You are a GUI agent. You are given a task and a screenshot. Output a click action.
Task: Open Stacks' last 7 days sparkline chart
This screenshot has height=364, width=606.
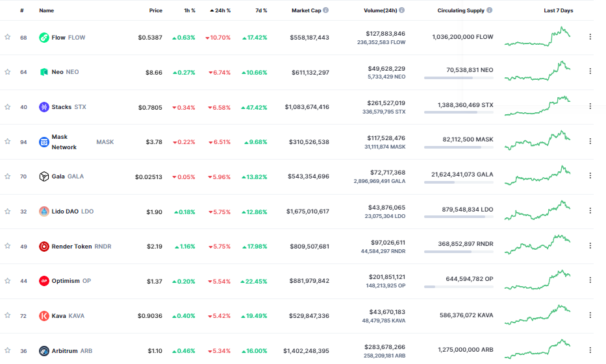coord(538,106)
